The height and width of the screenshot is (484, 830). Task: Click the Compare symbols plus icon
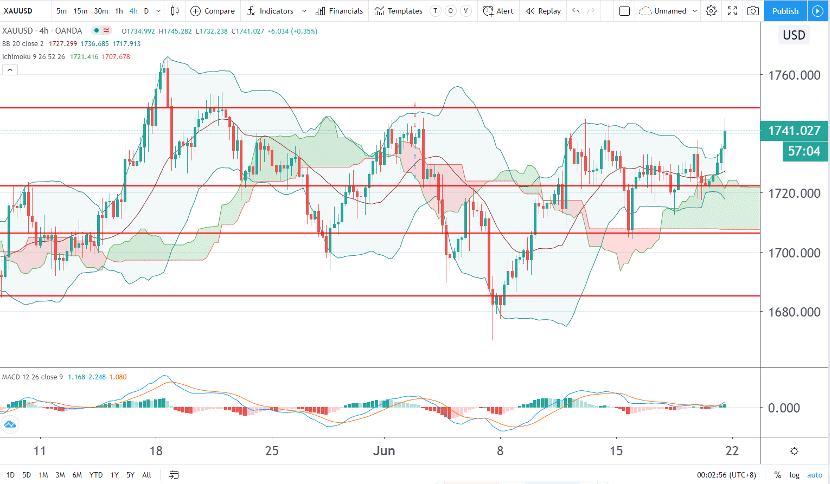tap(195, 11)
